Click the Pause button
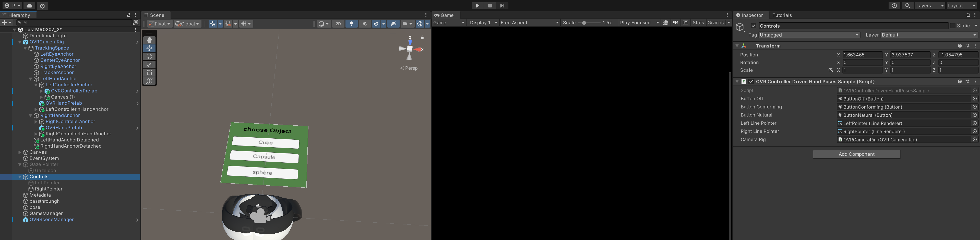This screenshot has height=240, width=980. pos(490,6)
